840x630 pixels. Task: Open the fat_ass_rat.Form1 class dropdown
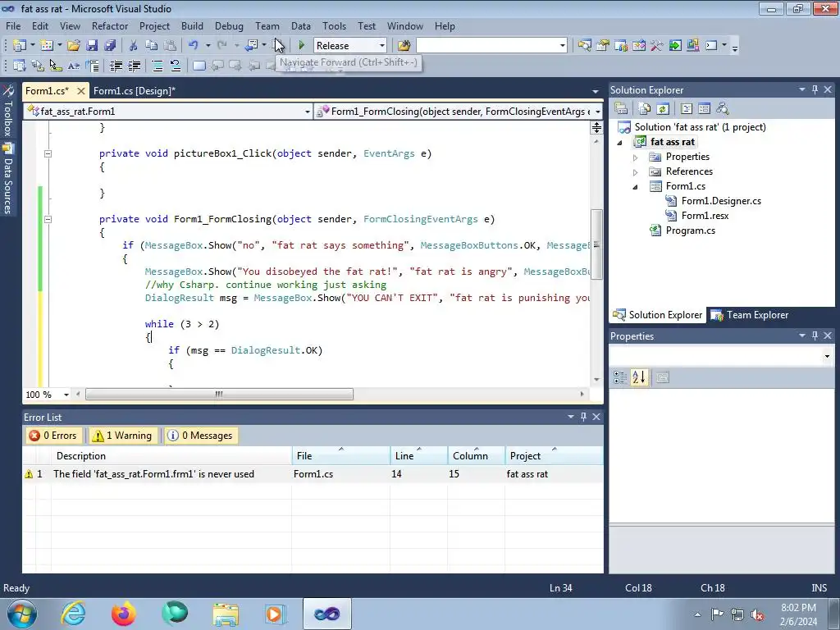[307, 112]
